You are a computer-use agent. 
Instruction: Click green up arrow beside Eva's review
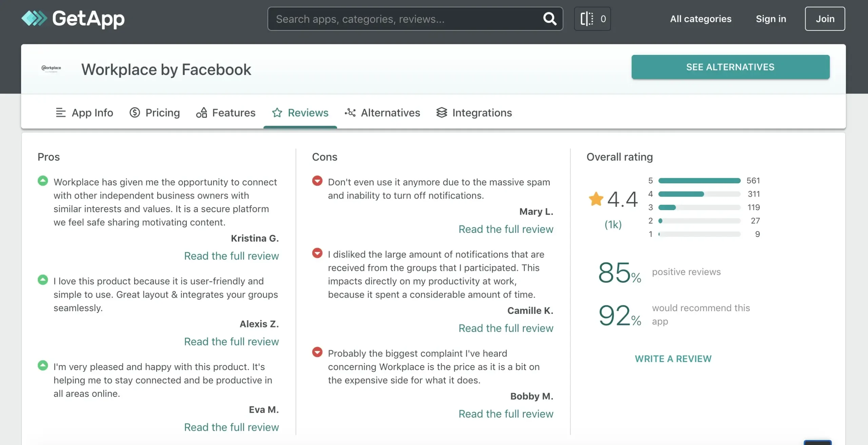[43, 365]
